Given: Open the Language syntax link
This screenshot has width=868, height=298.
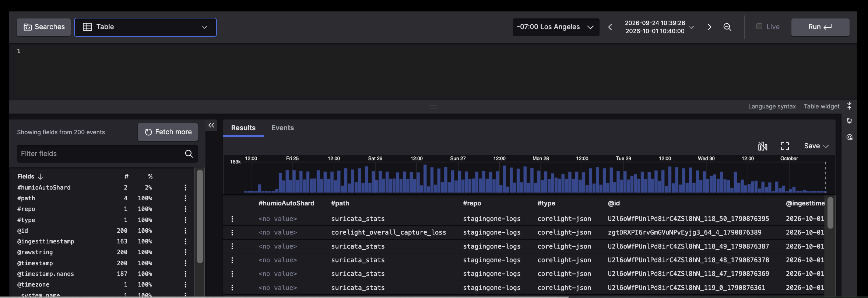Looking at the screenshot, I should tap(772, 107).
